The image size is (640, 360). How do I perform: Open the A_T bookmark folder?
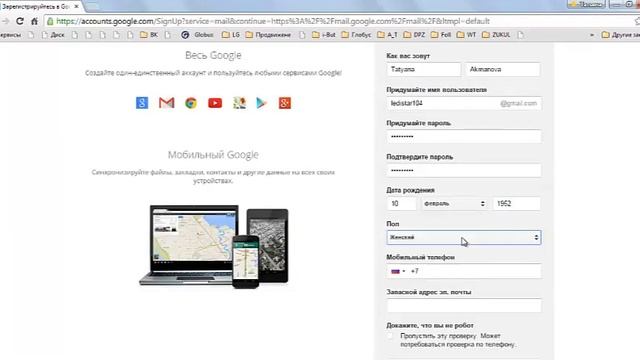click(387, 35)
